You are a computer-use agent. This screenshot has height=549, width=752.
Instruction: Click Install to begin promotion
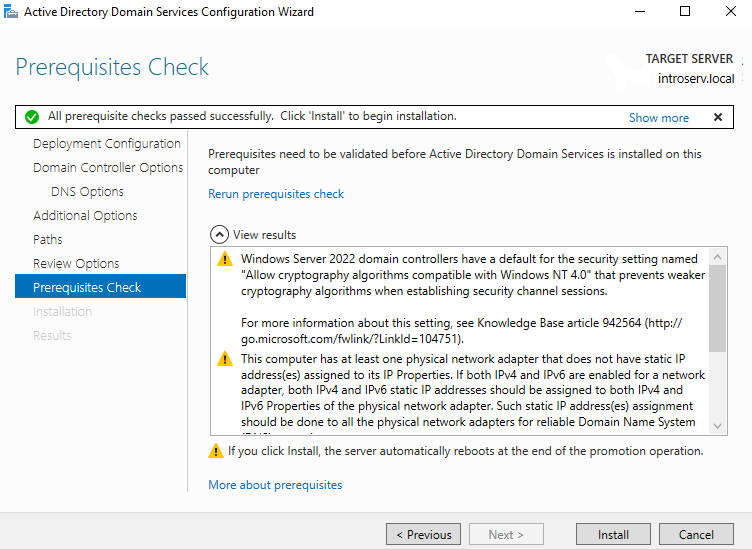(x=613, y=535)
